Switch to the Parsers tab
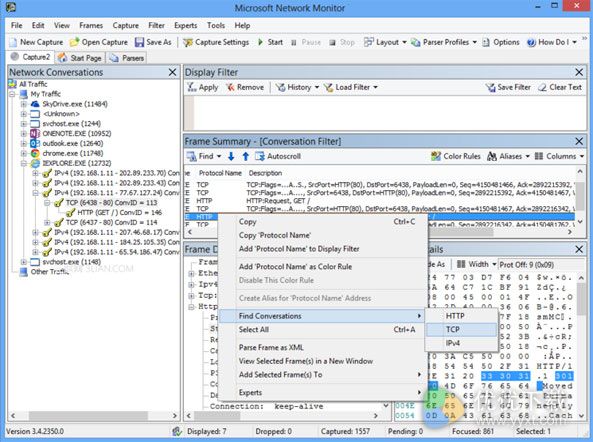This screenshot has width=593, height=442. click(x=127, y=58)
